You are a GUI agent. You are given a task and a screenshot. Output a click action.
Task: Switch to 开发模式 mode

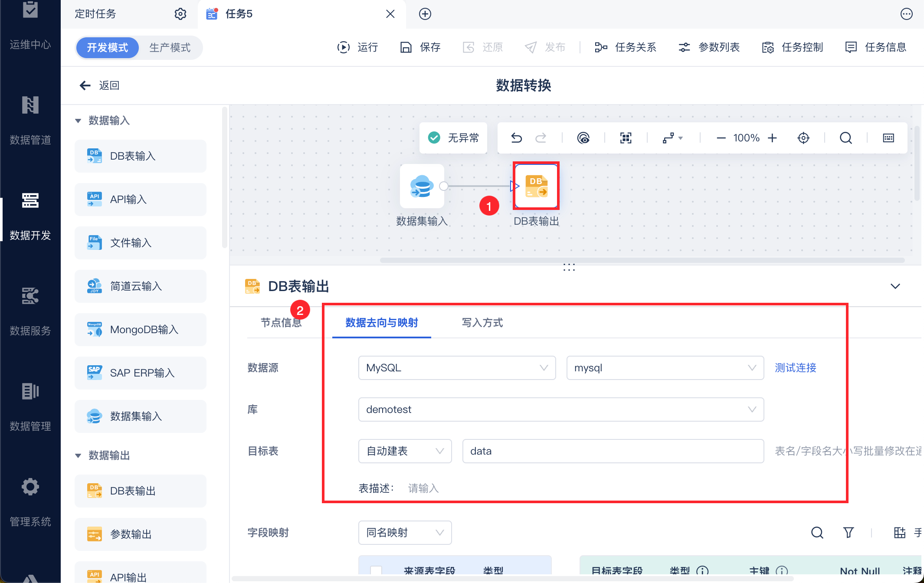point(108,47)
